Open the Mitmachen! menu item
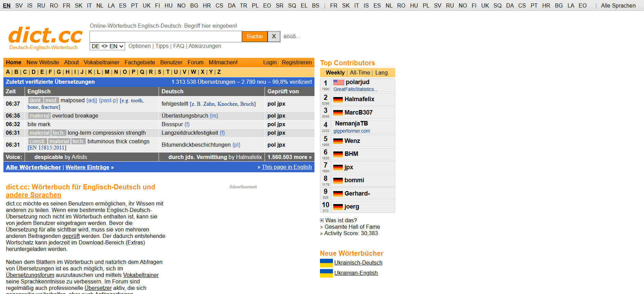Screen dimensions: 644x294 (x=223, y=63)
